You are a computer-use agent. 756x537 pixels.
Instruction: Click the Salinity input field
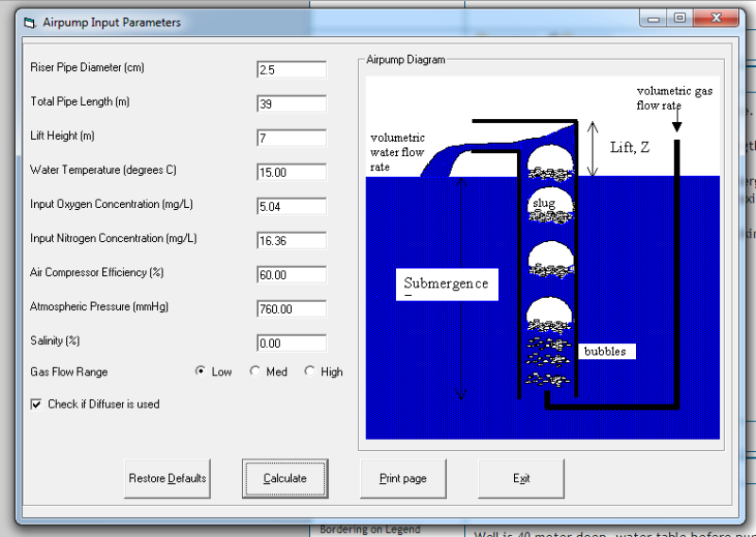coord(291,343)
